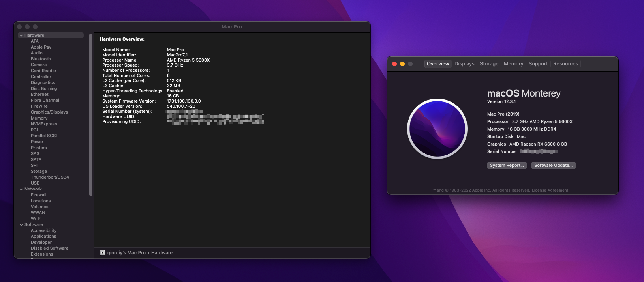The height and width of the screenshot is (282, 644).
Task: Collapse the Software section chevron
Action: [21, 225]
